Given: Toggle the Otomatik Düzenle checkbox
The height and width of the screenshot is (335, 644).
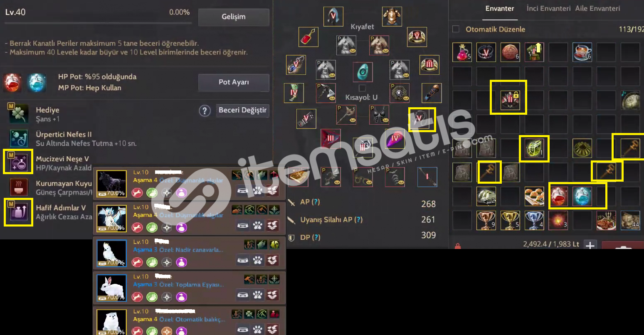Looking at the screenshot, I should pyautogui.click(x=456, y=29).
